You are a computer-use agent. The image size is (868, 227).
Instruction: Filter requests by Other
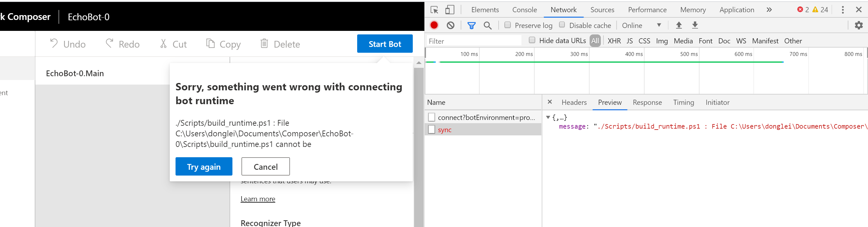(793, 41)
